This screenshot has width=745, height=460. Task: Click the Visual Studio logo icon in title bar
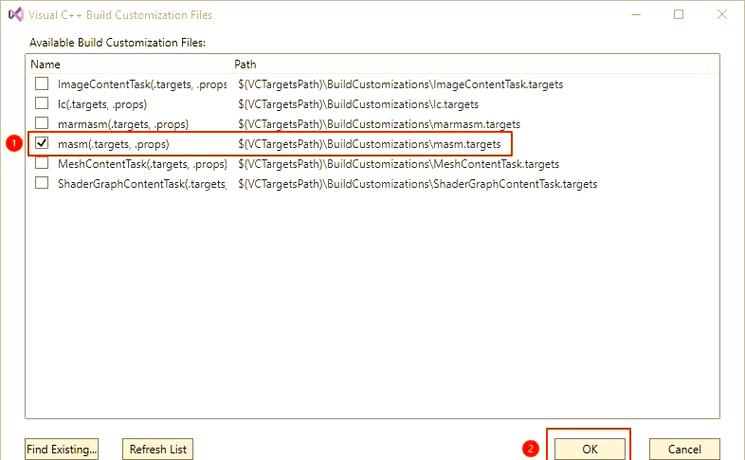[x=16, y=14]
